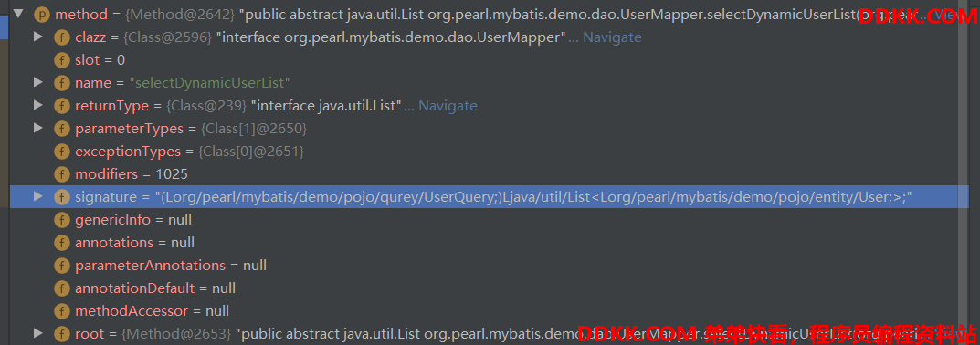Click the name field icon

coord(62,82)
